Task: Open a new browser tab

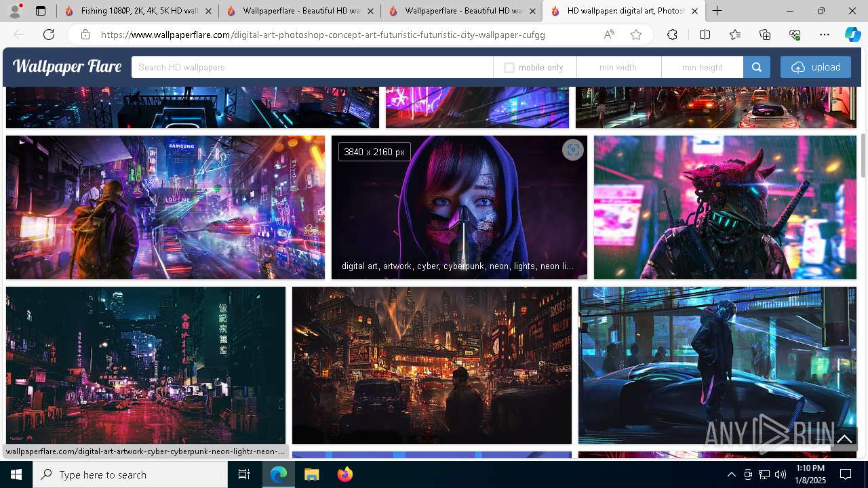Action: (717, 11)
